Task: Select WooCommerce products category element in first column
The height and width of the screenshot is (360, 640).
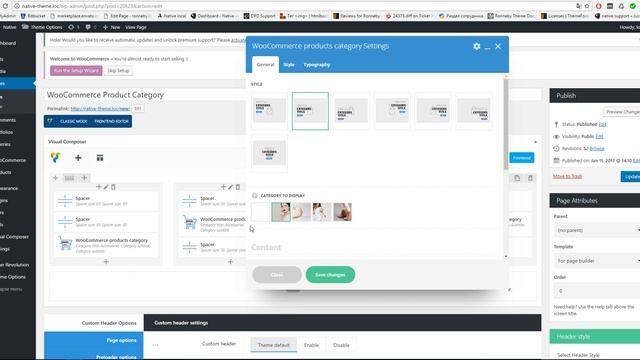Action: pos(106,245)
